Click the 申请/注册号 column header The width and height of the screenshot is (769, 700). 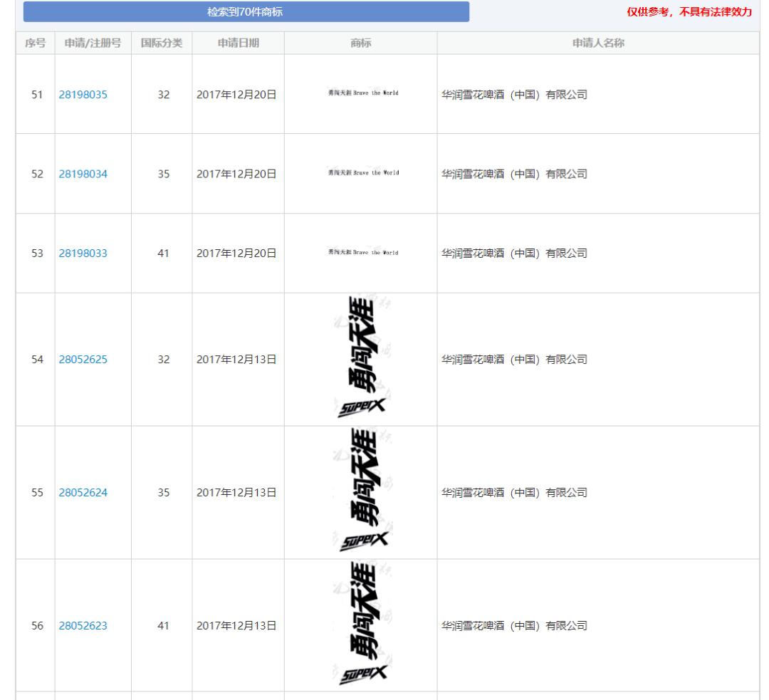(93, 43)
